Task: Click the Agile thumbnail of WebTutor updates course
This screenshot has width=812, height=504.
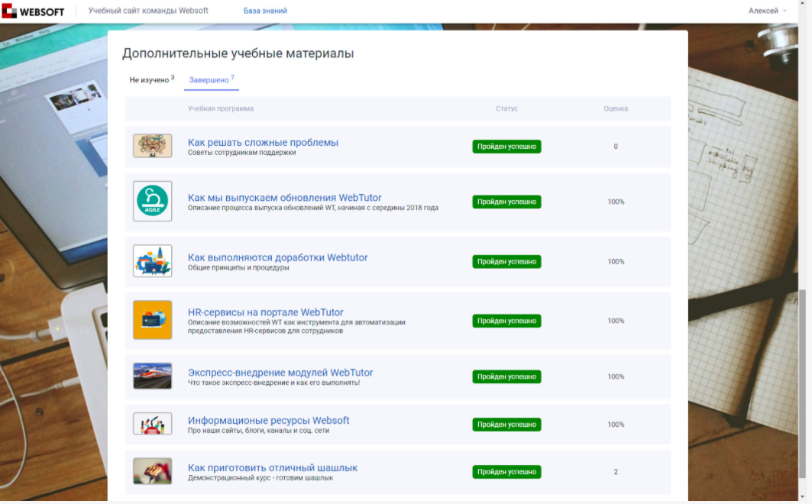Action: point(152,202)
